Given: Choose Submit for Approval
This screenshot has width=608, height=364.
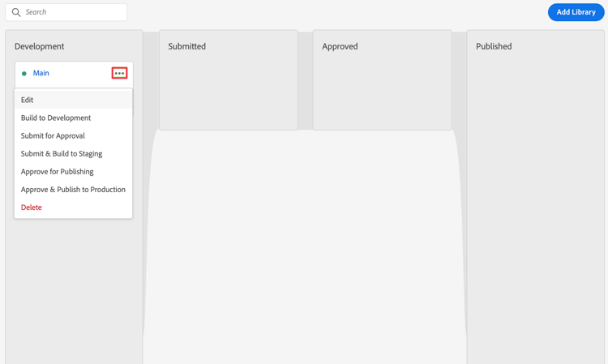Looking at the screenshot, I should 73,135.
